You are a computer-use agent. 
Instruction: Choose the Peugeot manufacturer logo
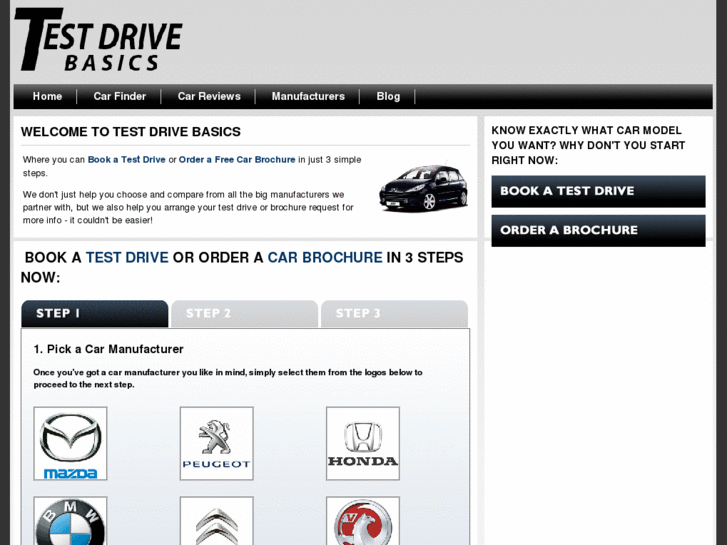coord(217,443)
